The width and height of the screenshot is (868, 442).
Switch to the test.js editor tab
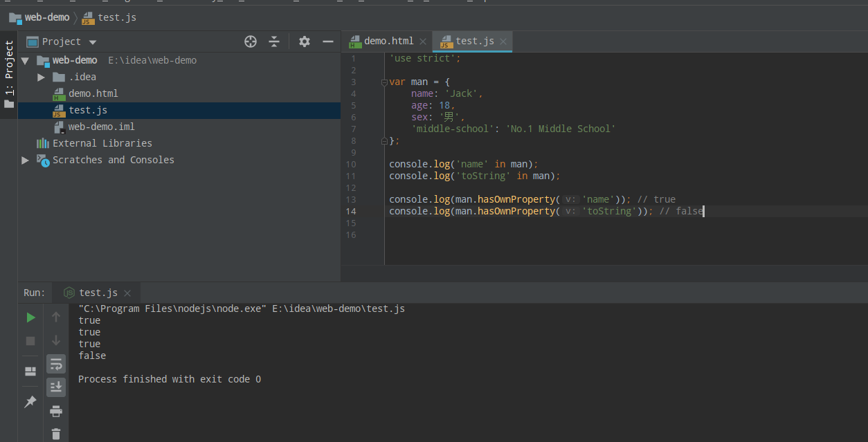pos(473,42)
